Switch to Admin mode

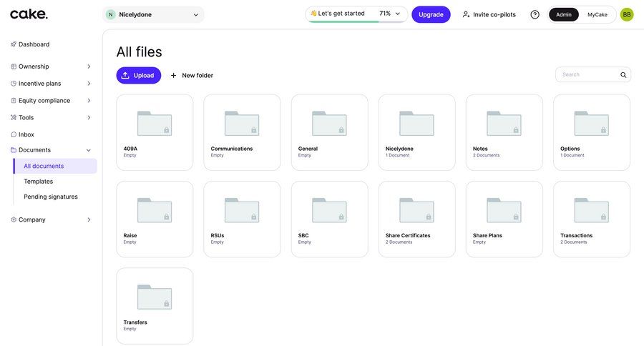coord(564,14)
